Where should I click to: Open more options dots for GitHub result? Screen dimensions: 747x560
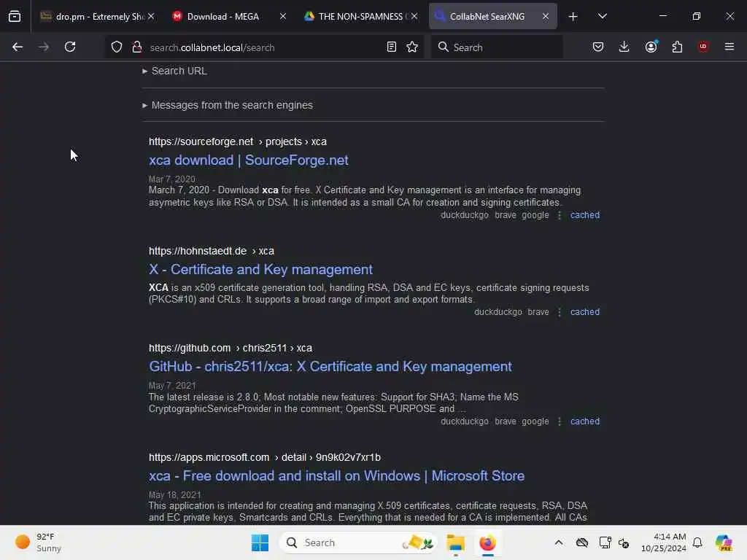point(560,421)
